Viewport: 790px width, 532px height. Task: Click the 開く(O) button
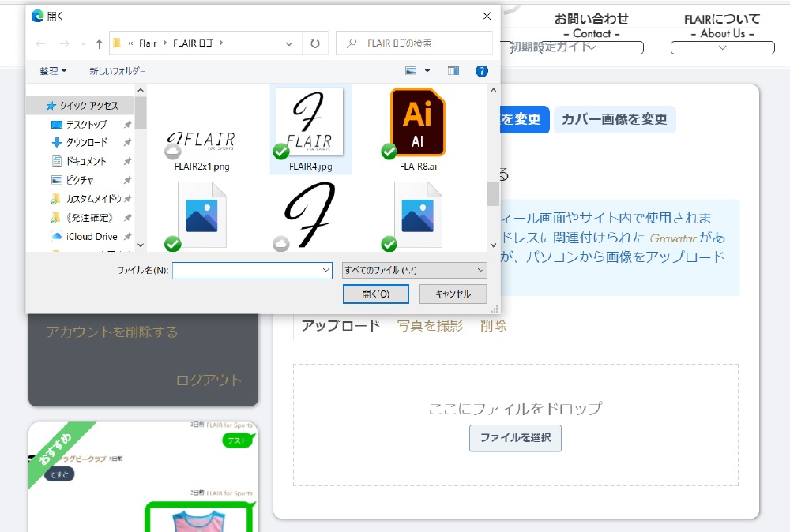pos(376,294)
